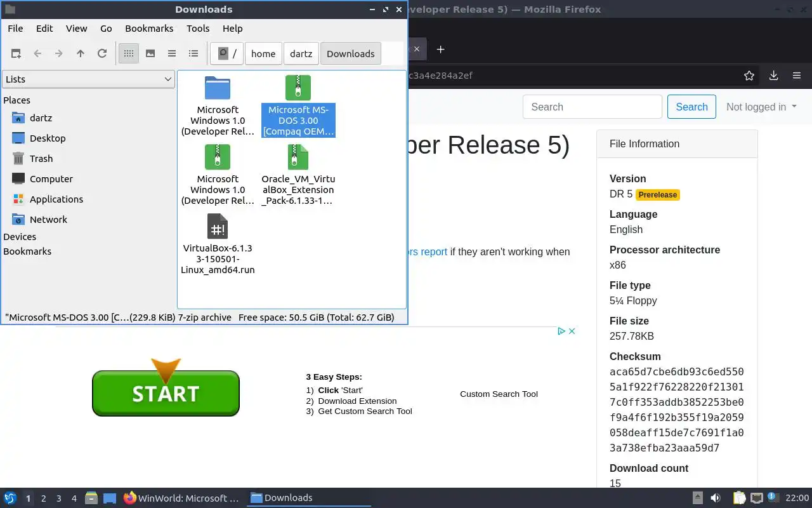Select Oracle_VM_VirtualBox_Extension_Pack file
The height and width of the screenshot is (508, 812).
pyautogui.click(x=298, y=175)
